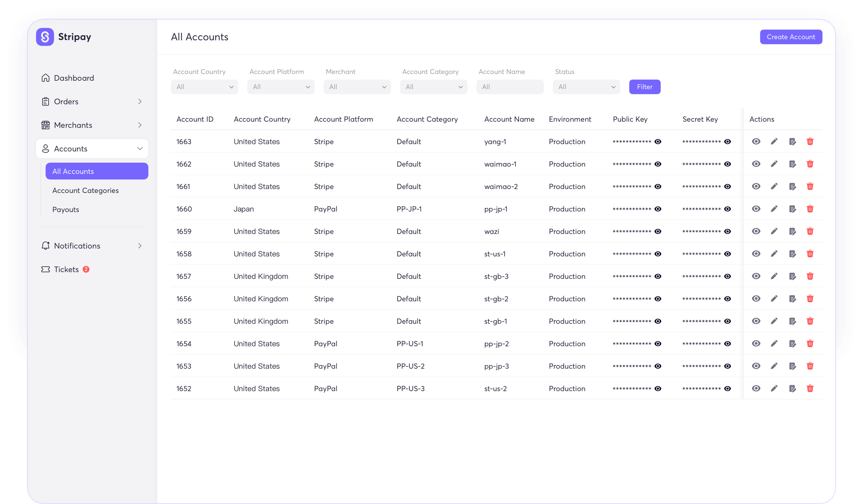View details of account 1656
Viewport: 863px width, 504px height.
pos(756,299)
